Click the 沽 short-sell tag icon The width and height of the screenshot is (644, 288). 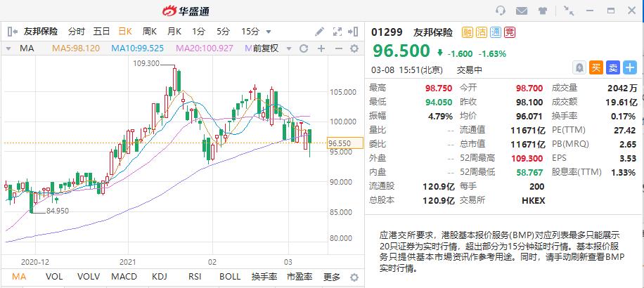tap(482, 32)
